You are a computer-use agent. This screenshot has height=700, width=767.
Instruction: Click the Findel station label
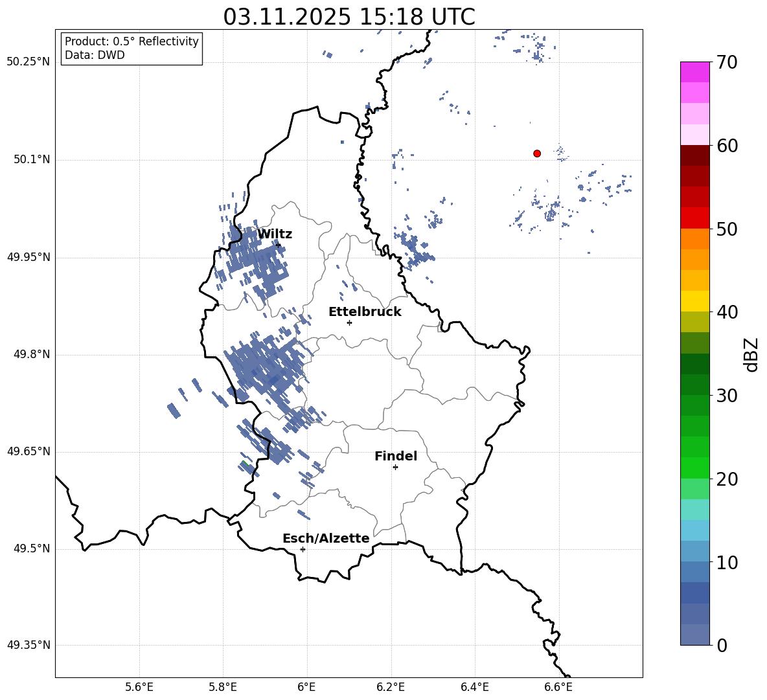pyautogui.click(x=396, y=456)
